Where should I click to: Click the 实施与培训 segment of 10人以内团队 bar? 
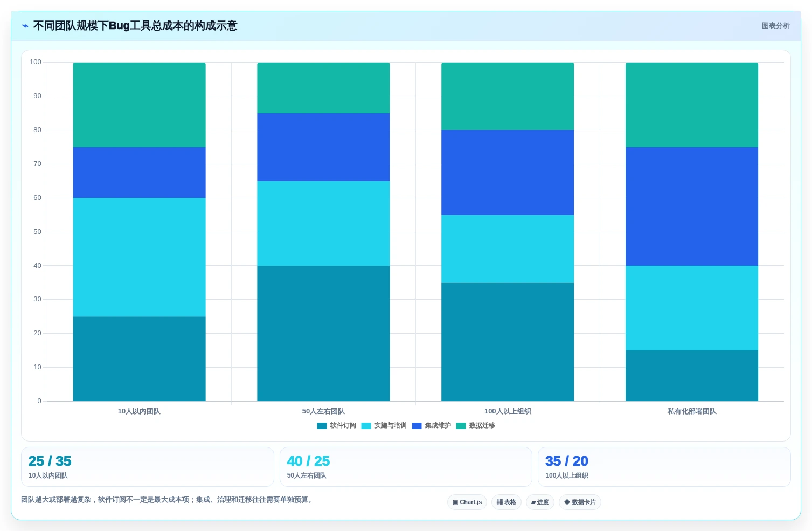coord(139,257)
